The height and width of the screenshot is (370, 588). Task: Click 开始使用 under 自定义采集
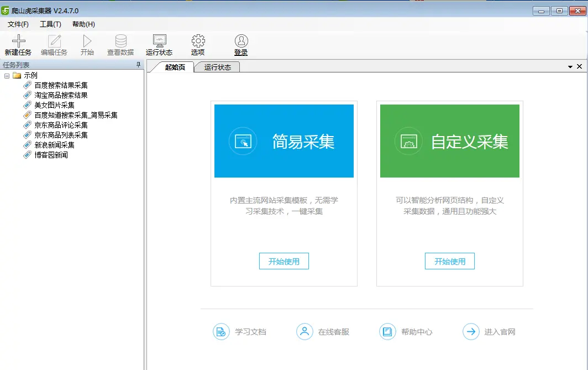point(450,261)
